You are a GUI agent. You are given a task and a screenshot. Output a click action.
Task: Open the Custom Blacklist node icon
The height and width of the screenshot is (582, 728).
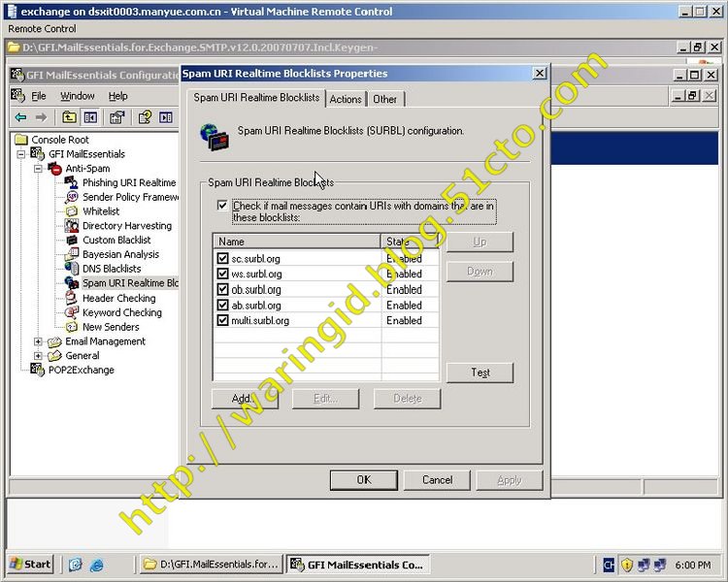72,240
